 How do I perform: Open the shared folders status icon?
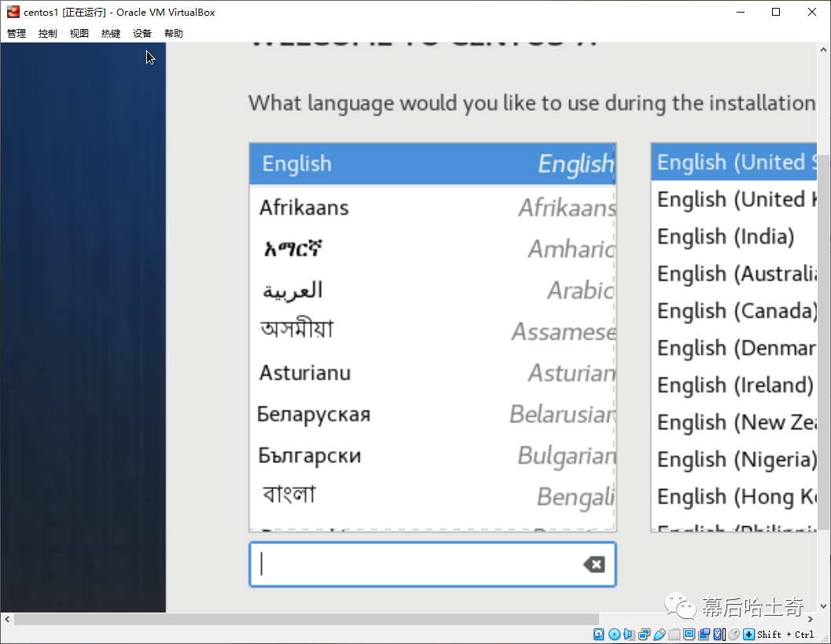point(675,634)
